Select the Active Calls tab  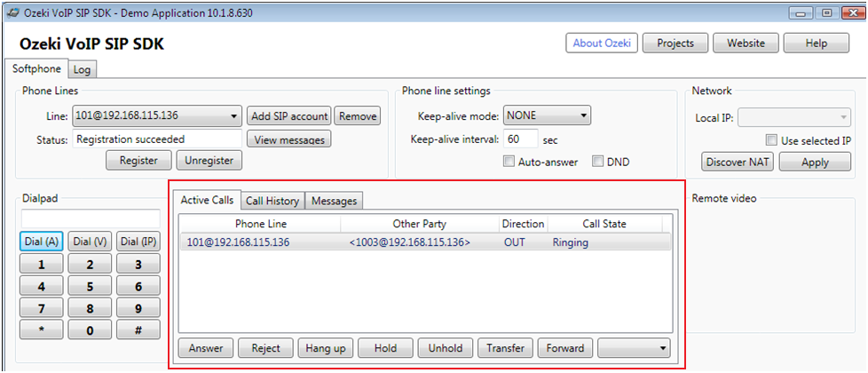[207, 200]
